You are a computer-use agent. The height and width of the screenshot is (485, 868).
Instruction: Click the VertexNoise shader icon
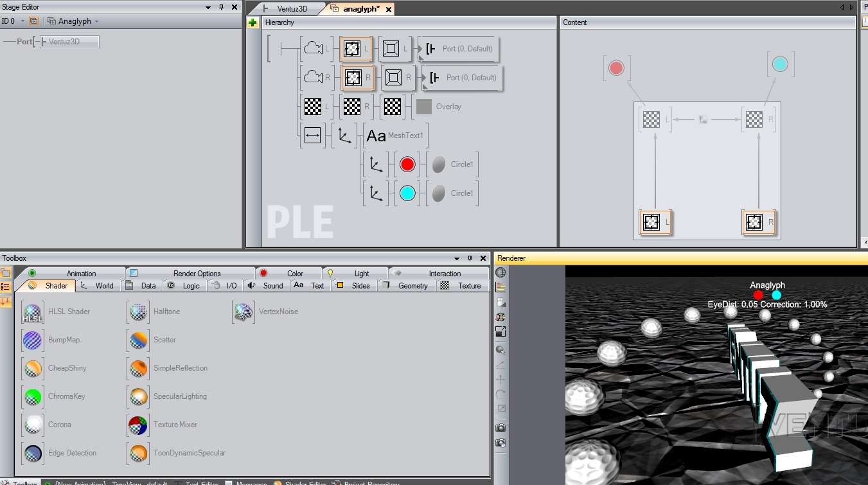[243, 312]
